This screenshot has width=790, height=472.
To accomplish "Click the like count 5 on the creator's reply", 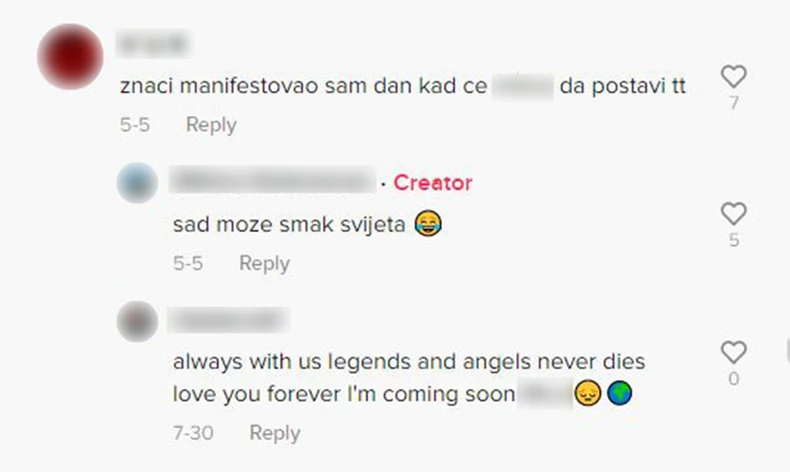I will click(734, 240).
